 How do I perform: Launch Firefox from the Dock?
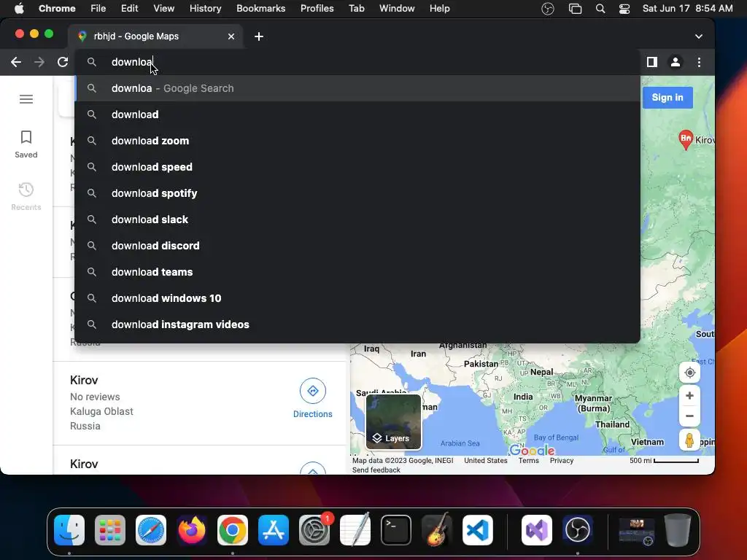point(192,530)
